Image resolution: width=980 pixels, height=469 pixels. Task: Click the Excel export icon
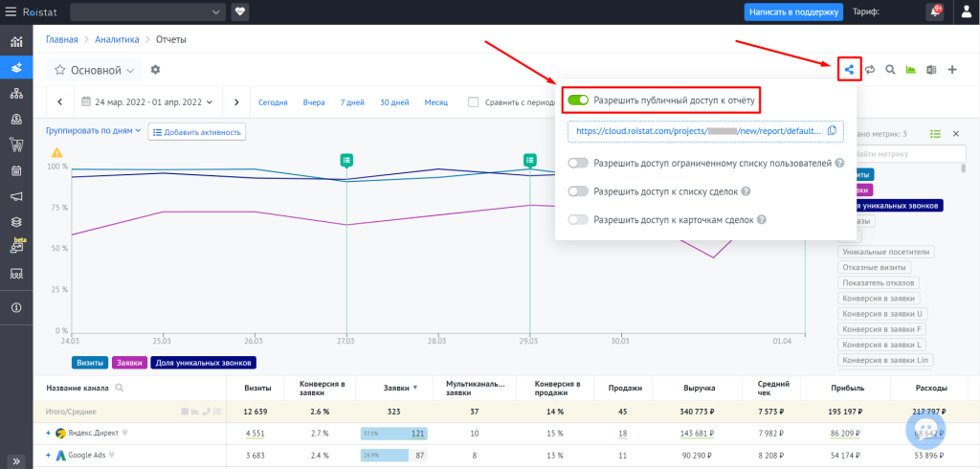pyautogui.click(x=931, y=70)
